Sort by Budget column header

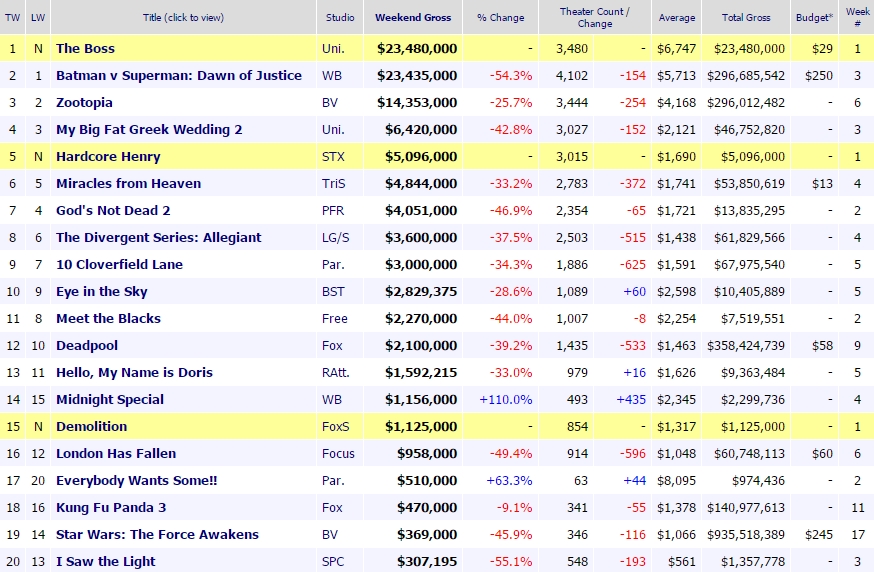pyautogui.click(x=814, y=17)
